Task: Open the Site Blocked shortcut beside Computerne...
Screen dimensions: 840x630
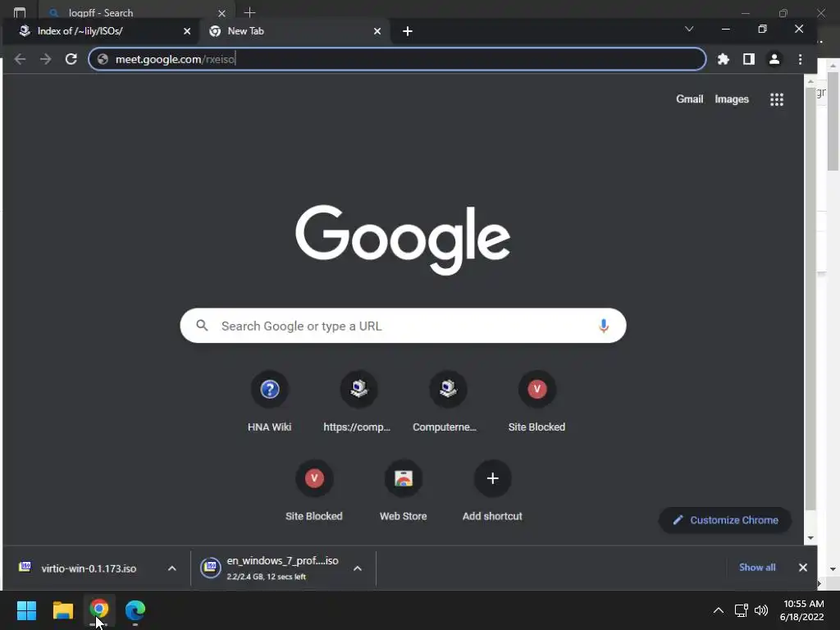Action: click(536, 400)
